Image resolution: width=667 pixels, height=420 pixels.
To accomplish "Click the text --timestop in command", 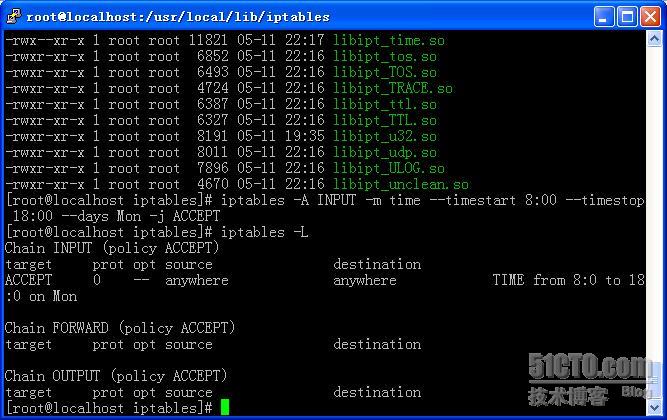I will point(604,200).
